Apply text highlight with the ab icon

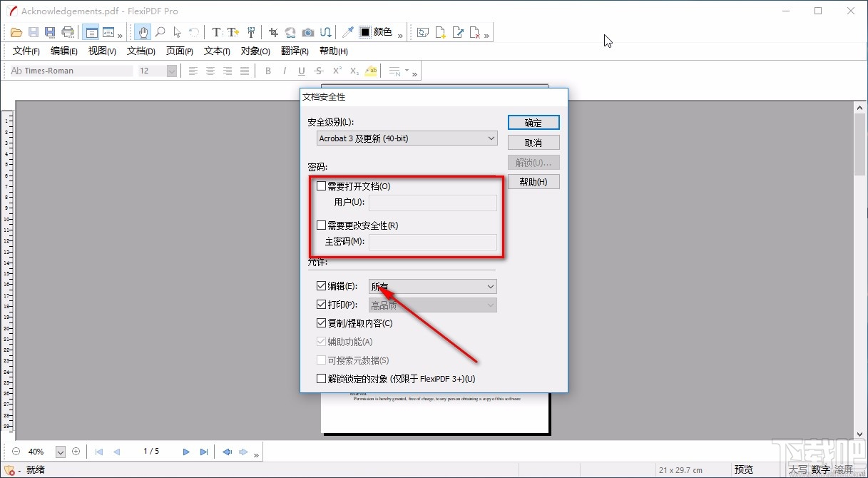tap(370, 71)
